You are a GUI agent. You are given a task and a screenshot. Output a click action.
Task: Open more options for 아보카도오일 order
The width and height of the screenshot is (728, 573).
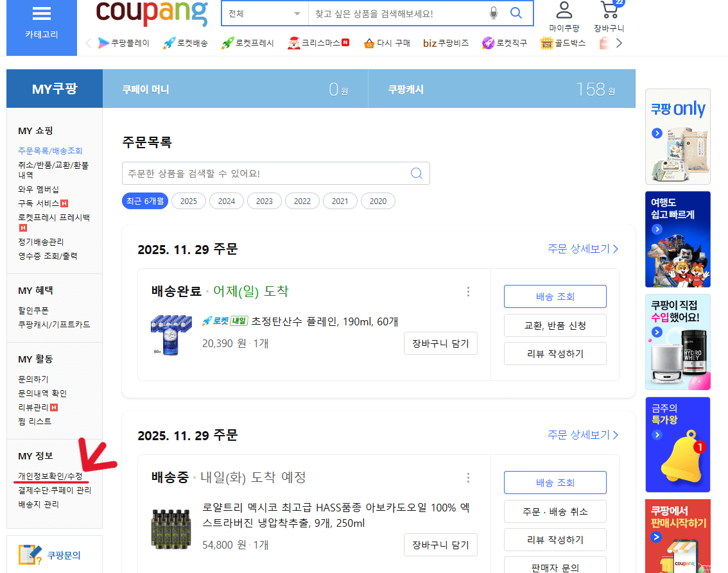coord(468,477)
